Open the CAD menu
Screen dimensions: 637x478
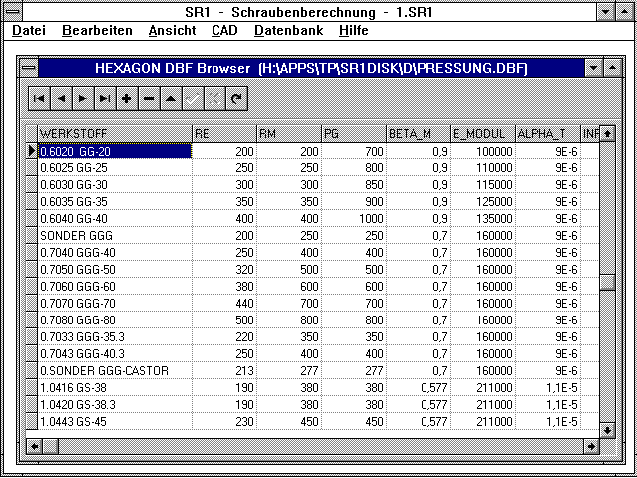pos(224,31)
